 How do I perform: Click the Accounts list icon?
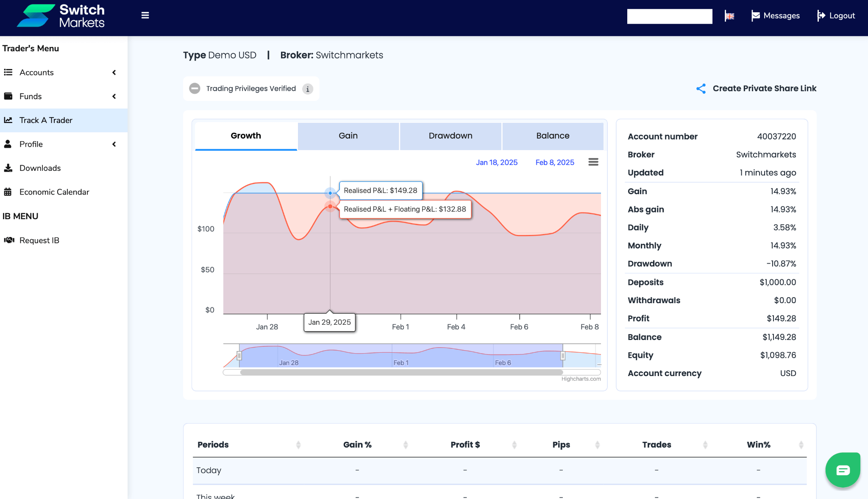point(8,72)
